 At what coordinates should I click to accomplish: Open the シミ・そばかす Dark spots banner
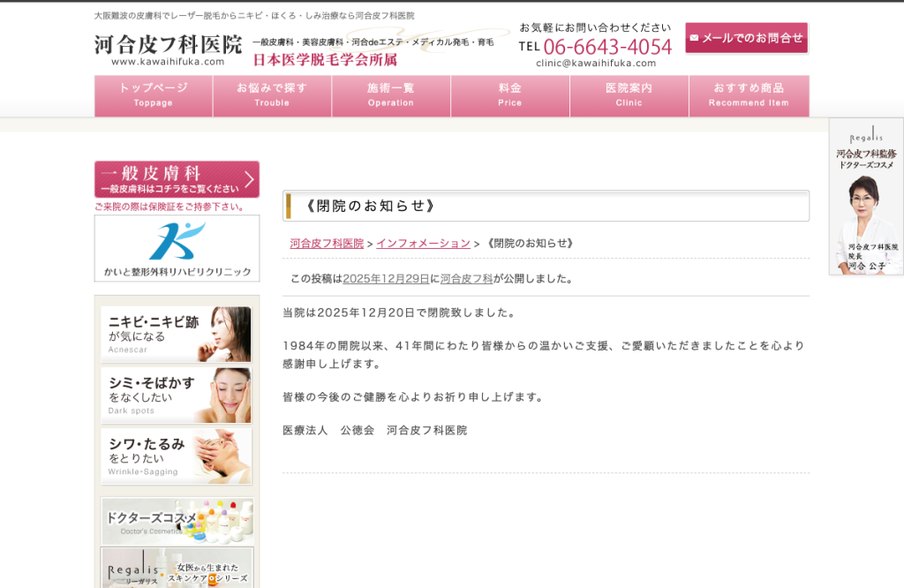[176, 396]
